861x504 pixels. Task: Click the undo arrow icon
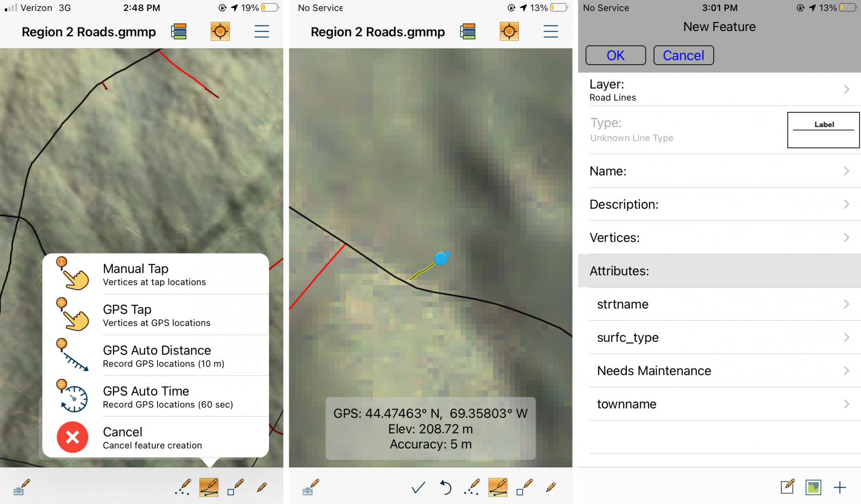(446, 488)
